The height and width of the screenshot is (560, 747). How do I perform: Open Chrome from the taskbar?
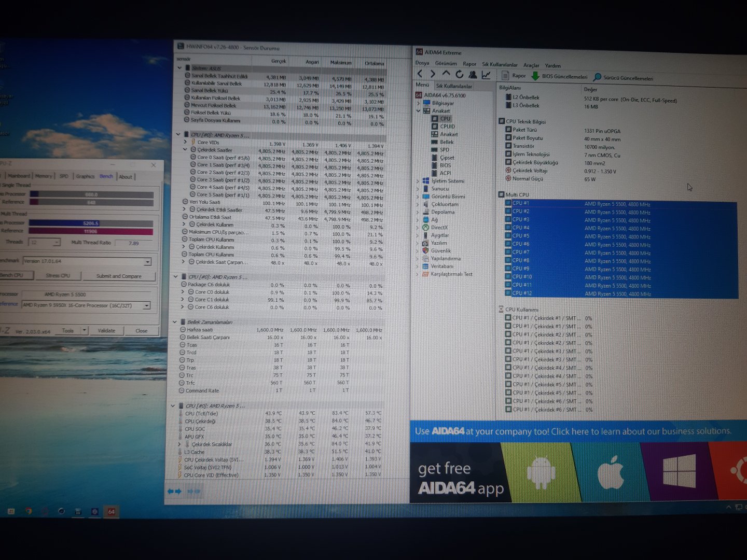pos(29,511)
